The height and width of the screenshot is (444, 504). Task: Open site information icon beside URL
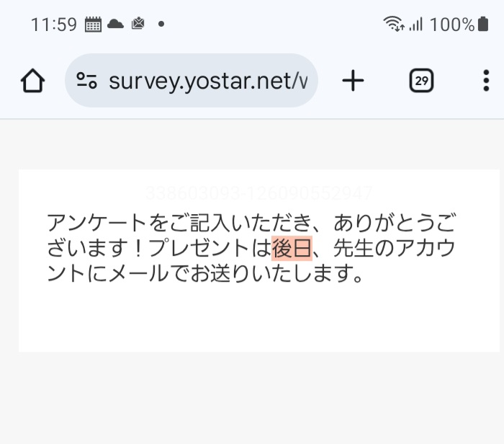coord(86,81)
